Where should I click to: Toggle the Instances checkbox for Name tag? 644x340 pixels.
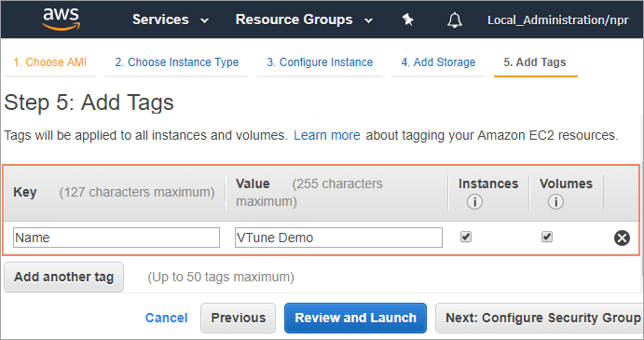point(466,237)
